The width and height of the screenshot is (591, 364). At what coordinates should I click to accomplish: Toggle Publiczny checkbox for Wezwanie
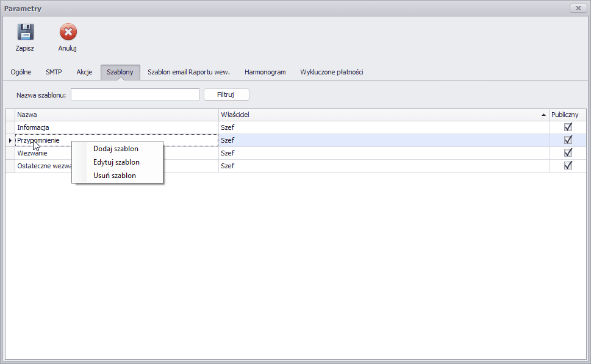[x=568, y=153]
